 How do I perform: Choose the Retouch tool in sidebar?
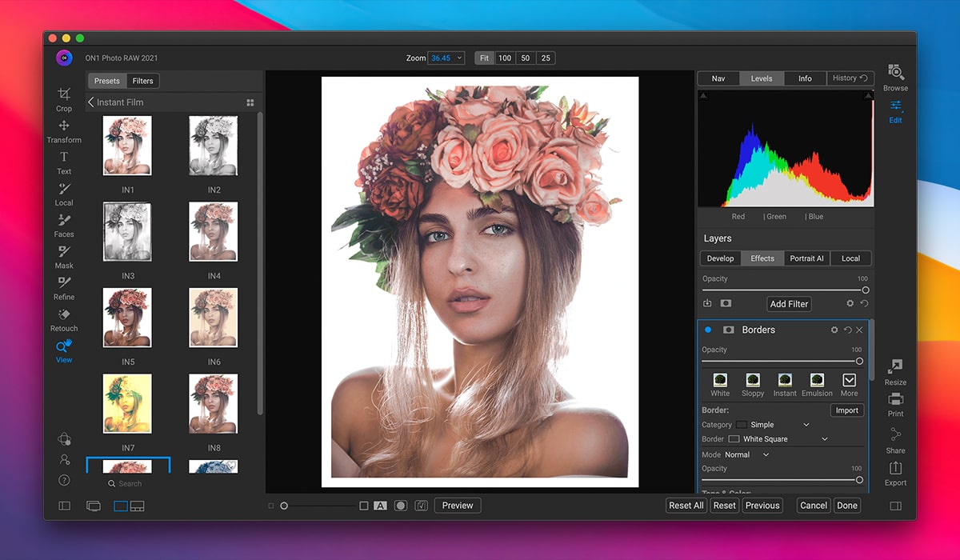pos(64,315)
